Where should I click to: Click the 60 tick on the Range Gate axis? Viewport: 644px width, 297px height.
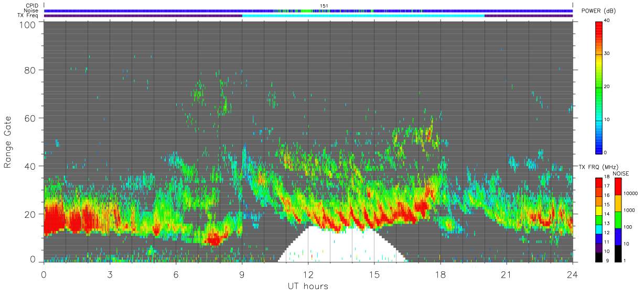(30, 118)
